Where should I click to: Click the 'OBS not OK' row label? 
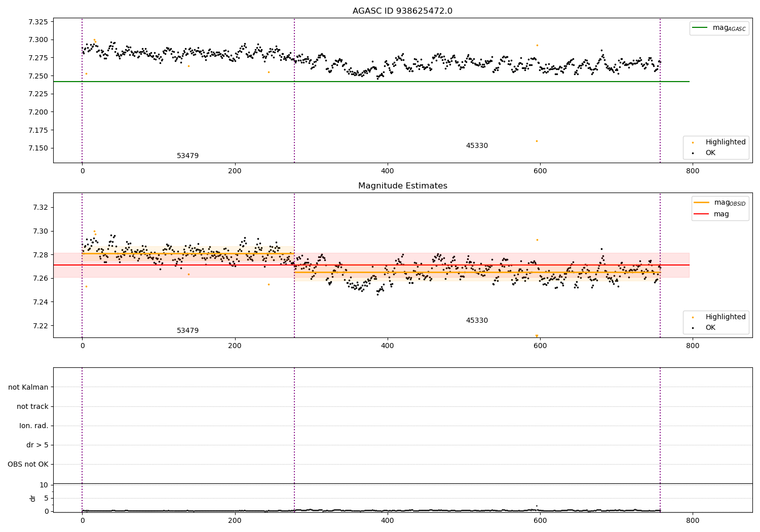(x=28, y=465)
